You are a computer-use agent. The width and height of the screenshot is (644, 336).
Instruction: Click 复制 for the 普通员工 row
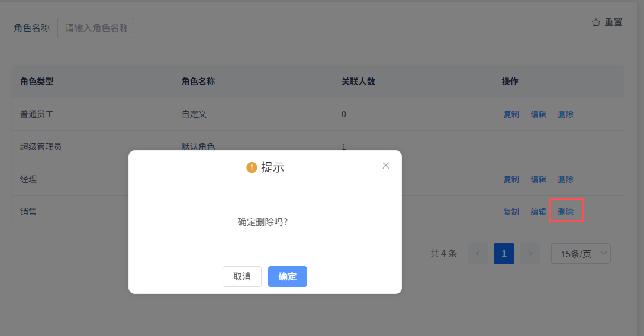(x=511, y=114)
